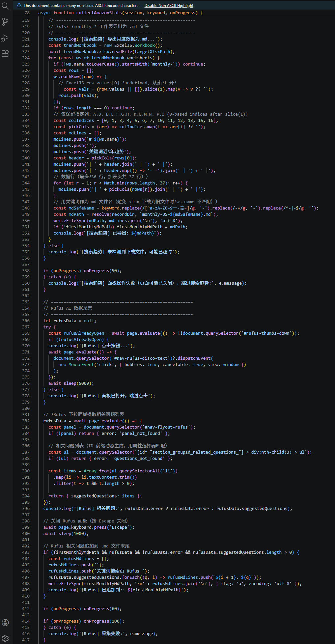Click 'onProgress(50)' call on line 358
Viewport: 335px width, 644px height.
[101, 271]
